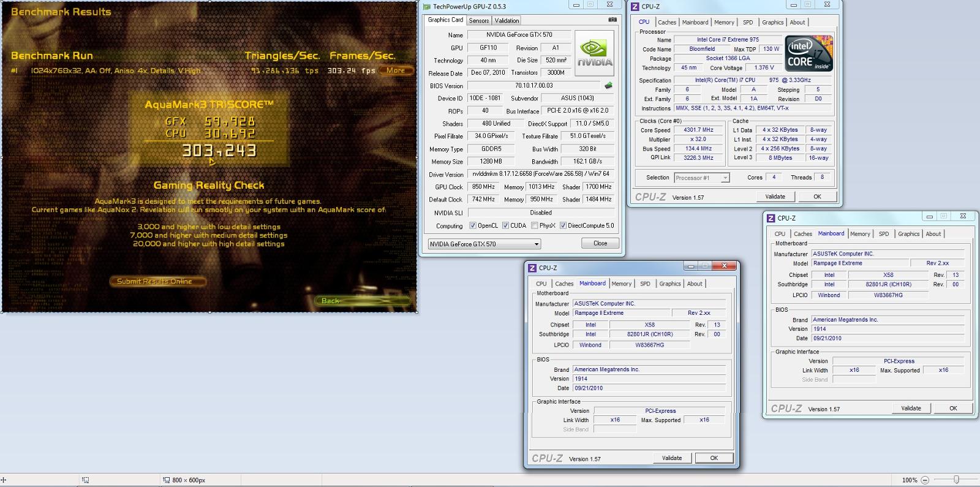Click the cursor position crosshair icon in status bar
The width and height of the screenshot is (980, 487).
(x=4, y=480)
